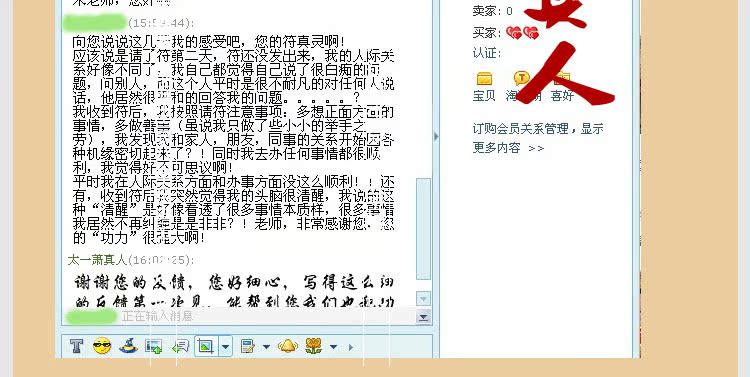Click the calculator notepad icon
This screenshot has height=377, width=750.
pyautogui.click(x=248, y=346)
